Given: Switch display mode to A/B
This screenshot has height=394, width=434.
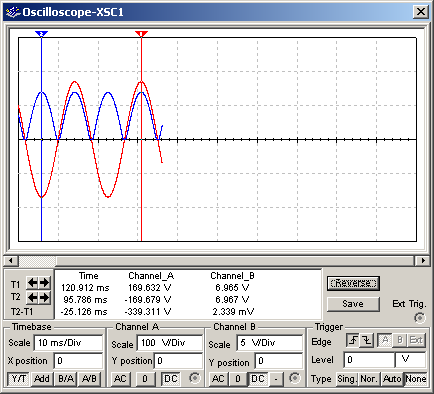Looking at the screenshot, I should tap(89, 379).
